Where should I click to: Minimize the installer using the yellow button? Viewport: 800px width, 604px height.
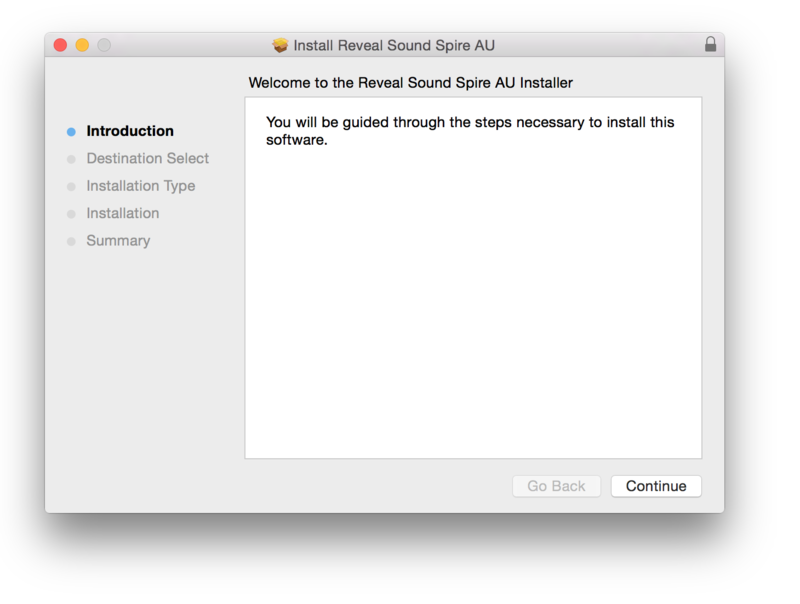pyautogui.click(x=82, y=45)
